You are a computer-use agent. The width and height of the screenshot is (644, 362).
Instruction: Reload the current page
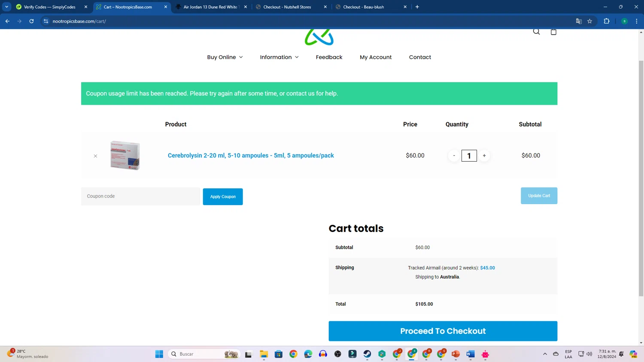31,21
